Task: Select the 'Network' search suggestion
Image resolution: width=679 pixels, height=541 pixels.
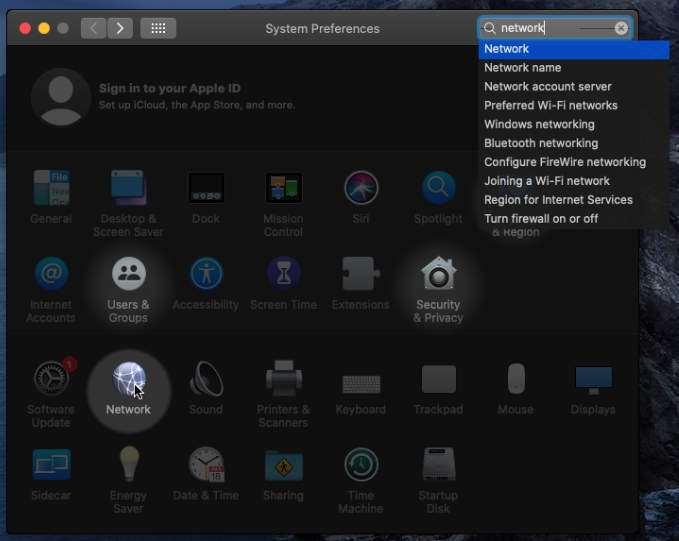Action: click(x=574, y=49)
